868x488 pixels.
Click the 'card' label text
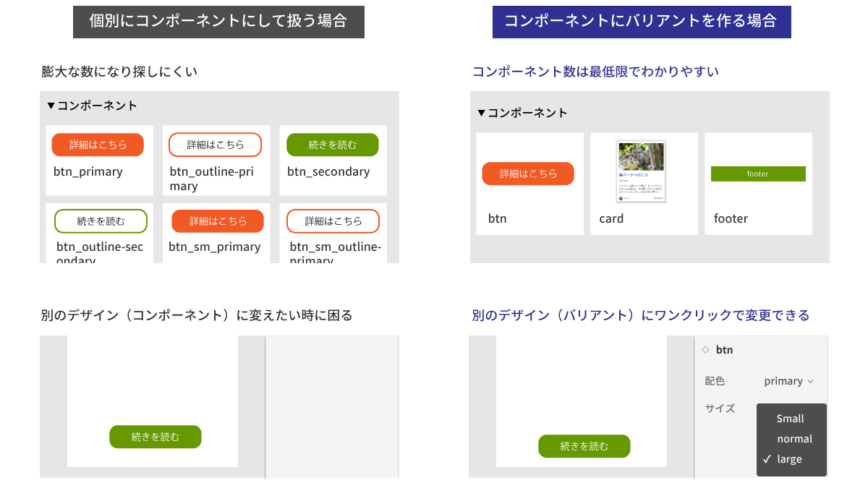pos(611,218)
